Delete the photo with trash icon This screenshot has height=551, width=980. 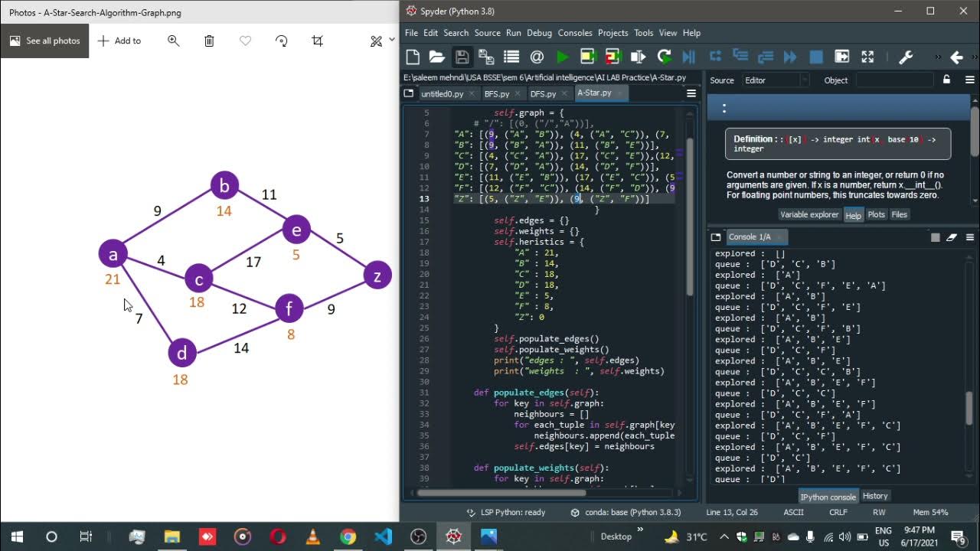[x=209, y=41]
